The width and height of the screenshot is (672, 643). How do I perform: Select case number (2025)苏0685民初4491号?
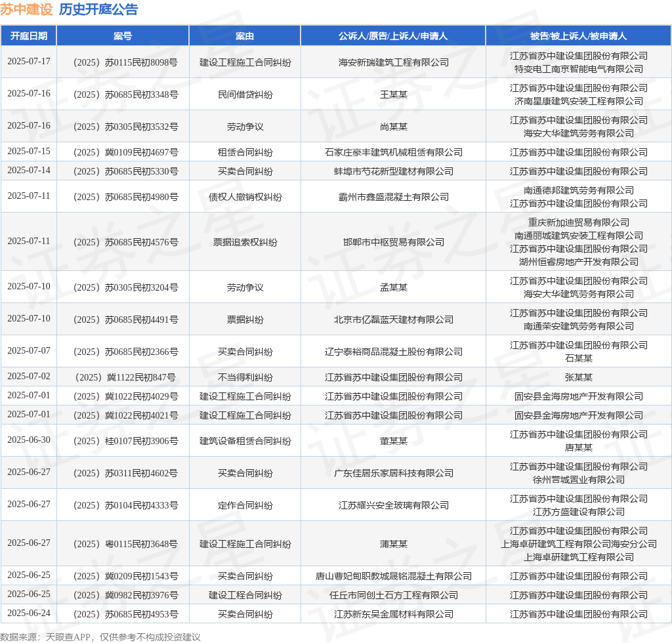(125, 320)
